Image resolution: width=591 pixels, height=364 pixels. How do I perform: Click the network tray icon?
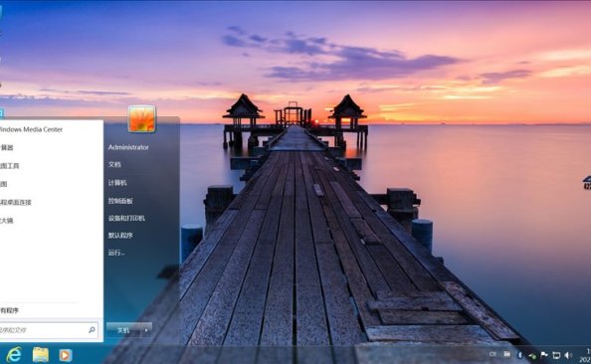pyautogui.click(x=556, y=355)
